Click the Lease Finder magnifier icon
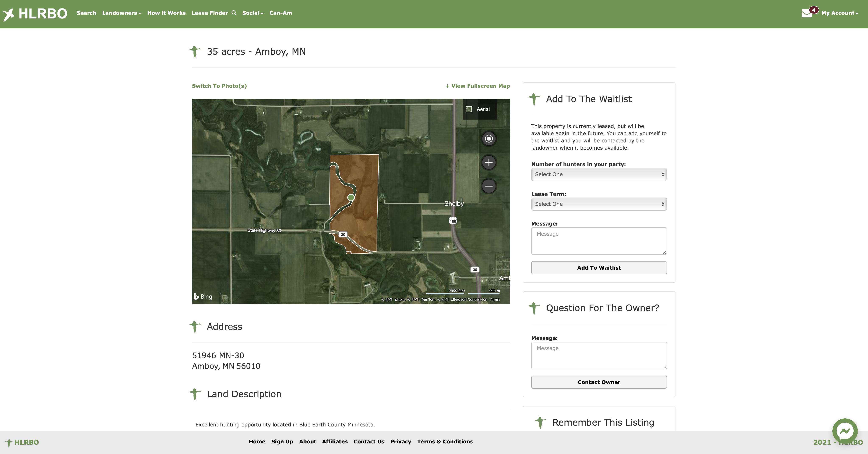 tap(234, 13)
